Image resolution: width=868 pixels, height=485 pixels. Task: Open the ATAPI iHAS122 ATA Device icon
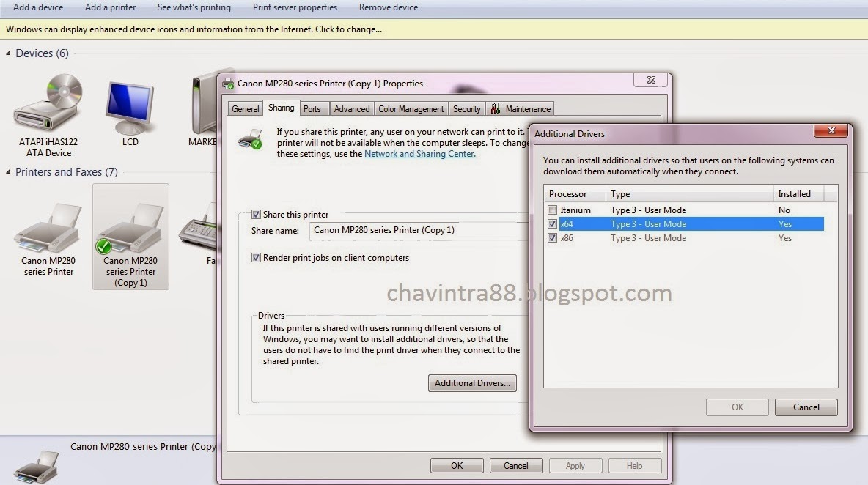(x=48, y=104)
